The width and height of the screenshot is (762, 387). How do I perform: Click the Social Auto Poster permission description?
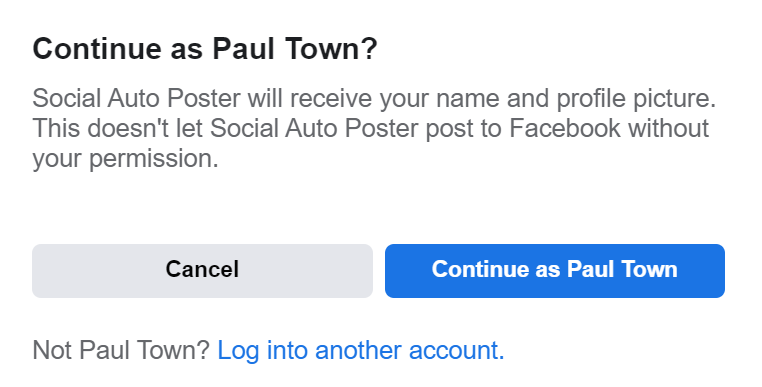[x=374, y=129]
